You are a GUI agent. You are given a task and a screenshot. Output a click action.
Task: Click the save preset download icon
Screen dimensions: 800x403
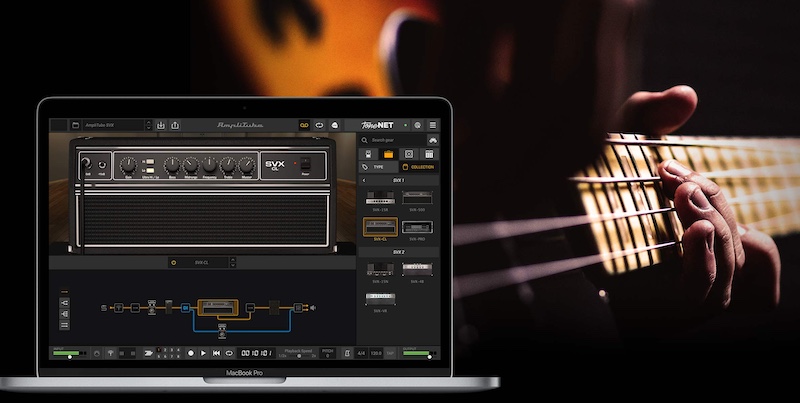click(x=161, y=125)
